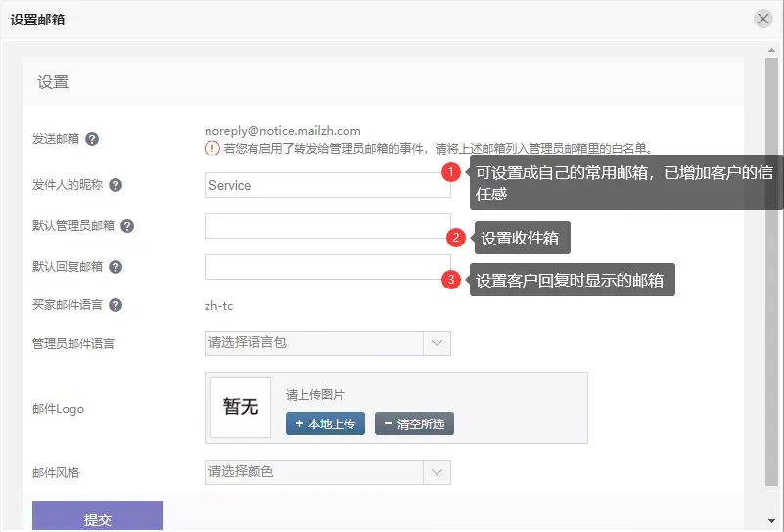Click the 设置邮箱 dialog title
The image size is (784, 532).
(37, 20)
